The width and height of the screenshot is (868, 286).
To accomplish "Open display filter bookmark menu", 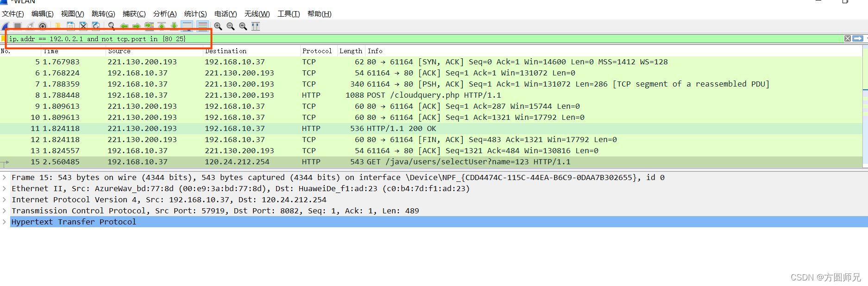I will tap(4, 39).
